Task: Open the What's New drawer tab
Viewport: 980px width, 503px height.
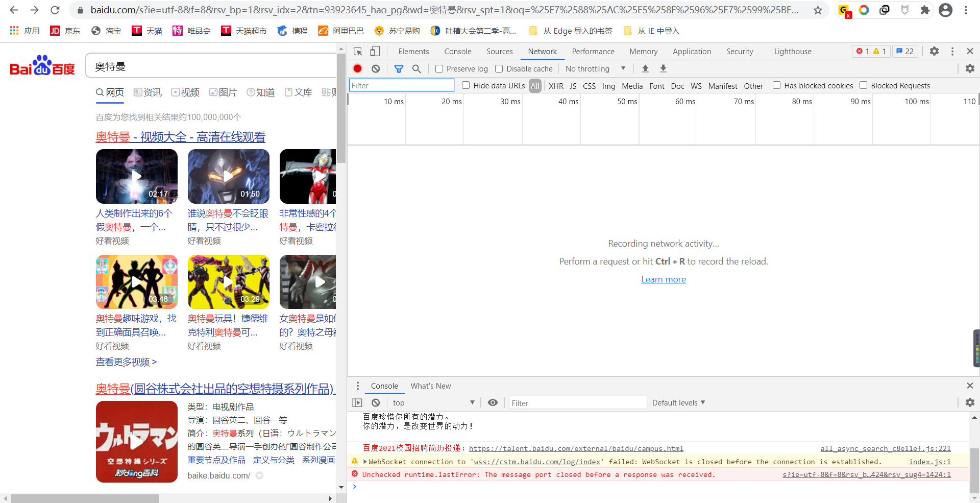Action: [x=431, y=386]
